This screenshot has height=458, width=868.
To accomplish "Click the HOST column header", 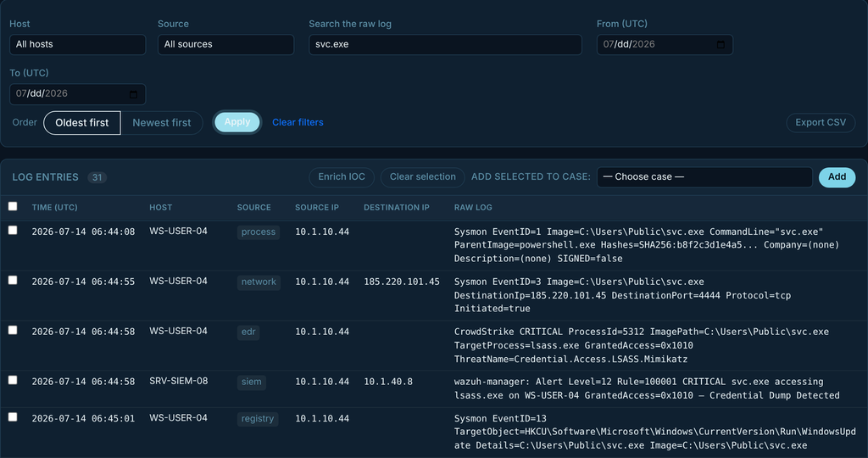I will 160,207.
